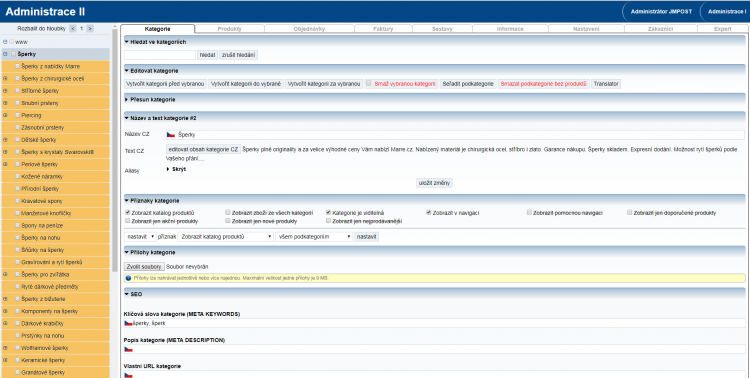
Task: Click Vytvořit kategorii za vybranou
Action: [x=324, y=84]
